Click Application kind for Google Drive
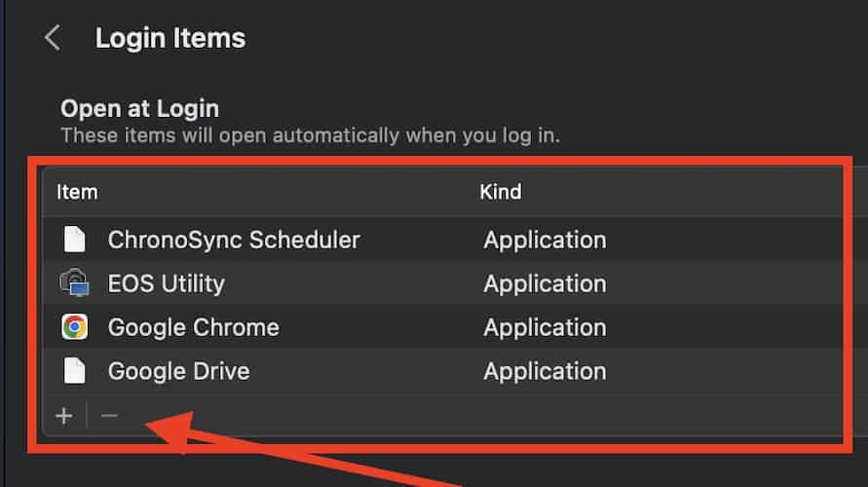 545,371
